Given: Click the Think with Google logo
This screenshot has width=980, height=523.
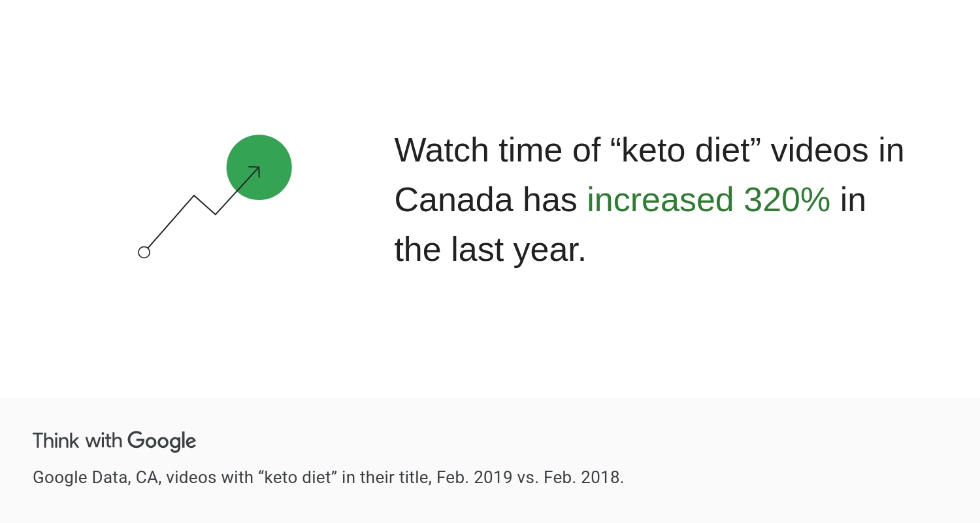Looking at the screenshot, I should click(114, 441).
